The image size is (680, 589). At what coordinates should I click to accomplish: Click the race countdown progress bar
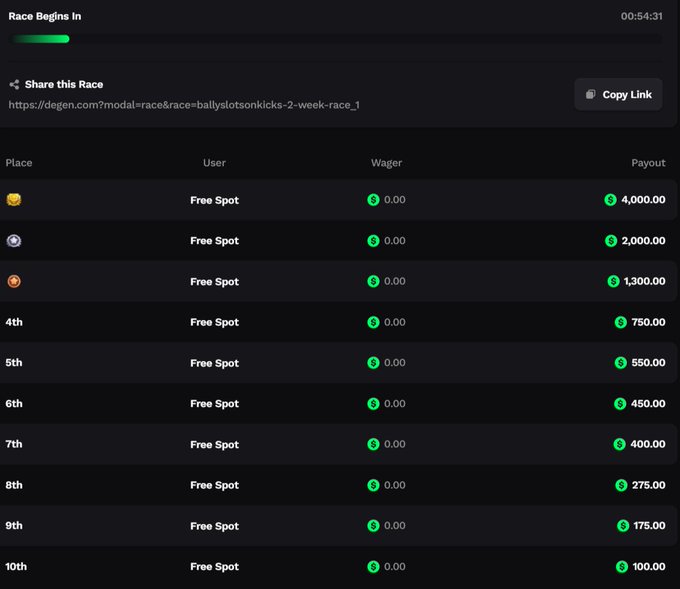pos(337,39)
